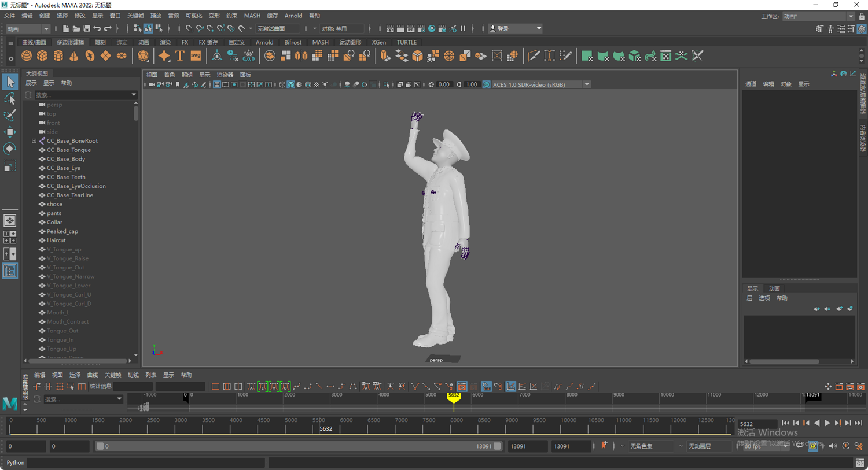The width and height of the screenshot is (868, 470).
Task: Open the ACES 1.0 SDR-video color dropdown
Action: point(587,84)
